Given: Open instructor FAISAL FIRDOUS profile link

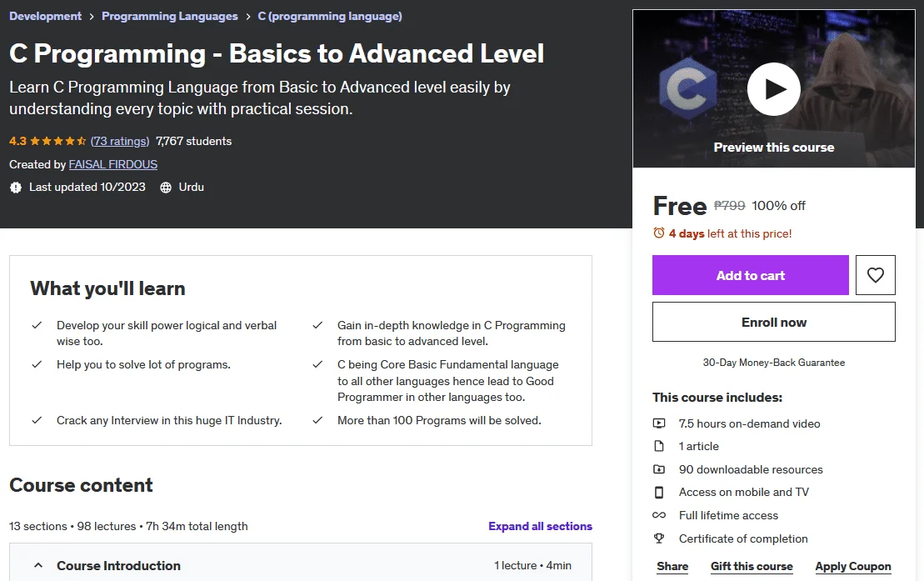Looking at the screenshot, I should tap(113, 164).
